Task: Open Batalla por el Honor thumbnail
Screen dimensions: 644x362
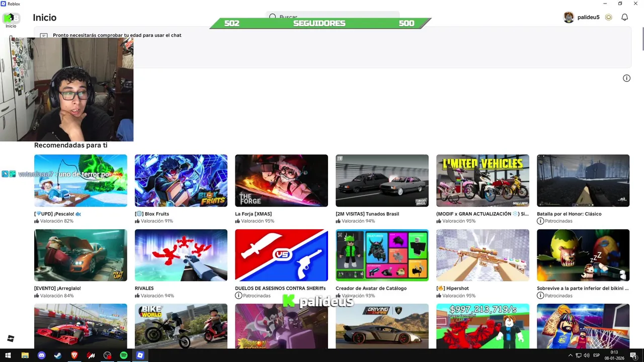Action: coord(583,180)
